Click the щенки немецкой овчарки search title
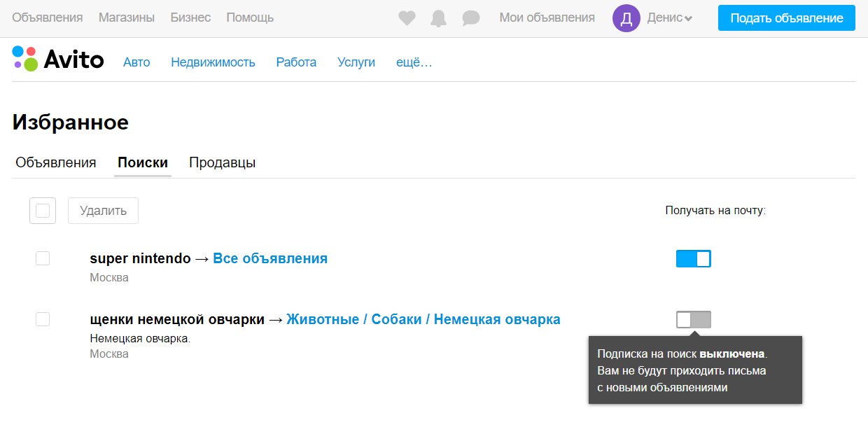Screen dimensions: 868x434 pyautogui.click(x=177, y=319)
